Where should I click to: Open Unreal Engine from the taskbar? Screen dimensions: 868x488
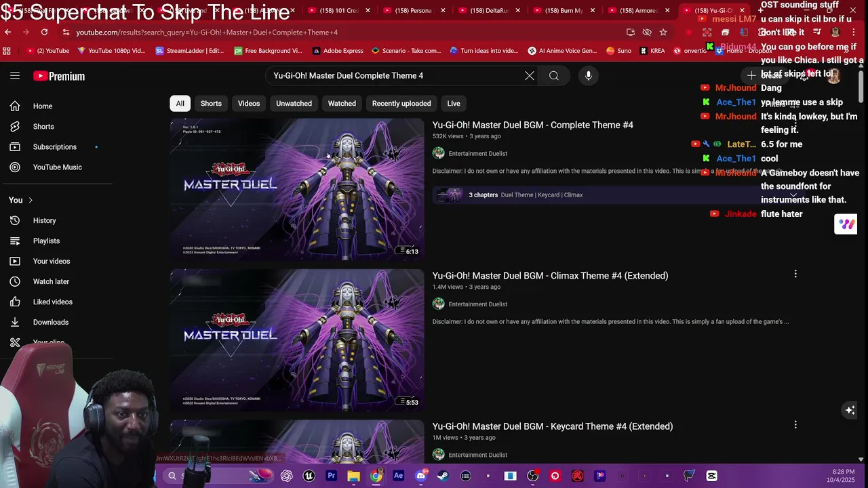click(x=309, y=476)
